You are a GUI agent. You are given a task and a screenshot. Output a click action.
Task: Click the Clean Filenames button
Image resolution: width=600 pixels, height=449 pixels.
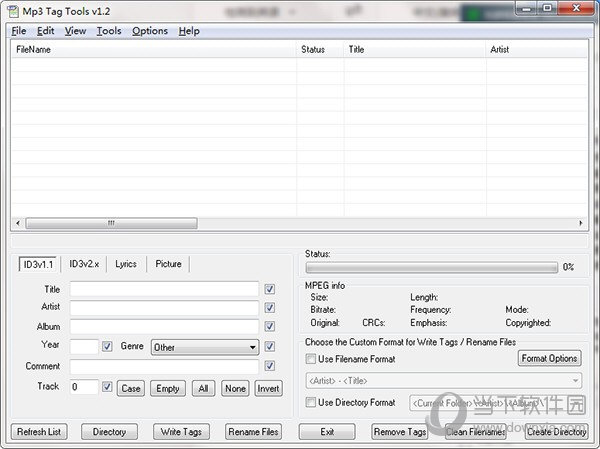(x=475, y=432)
